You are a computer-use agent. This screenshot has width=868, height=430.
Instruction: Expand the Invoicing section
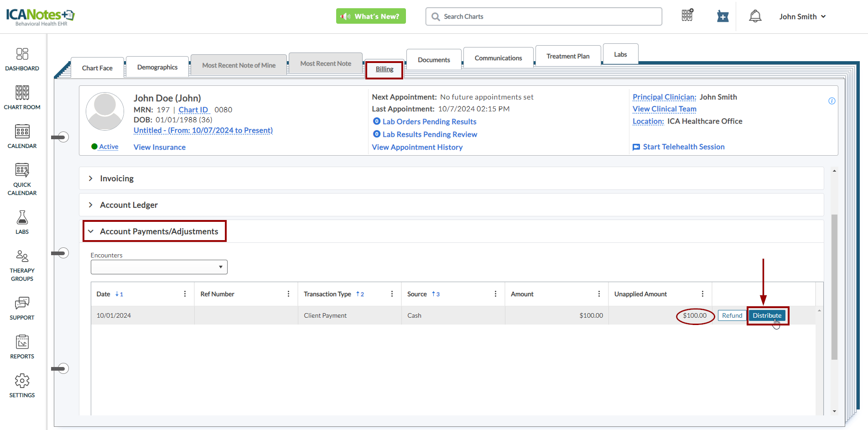click(117, 178)
